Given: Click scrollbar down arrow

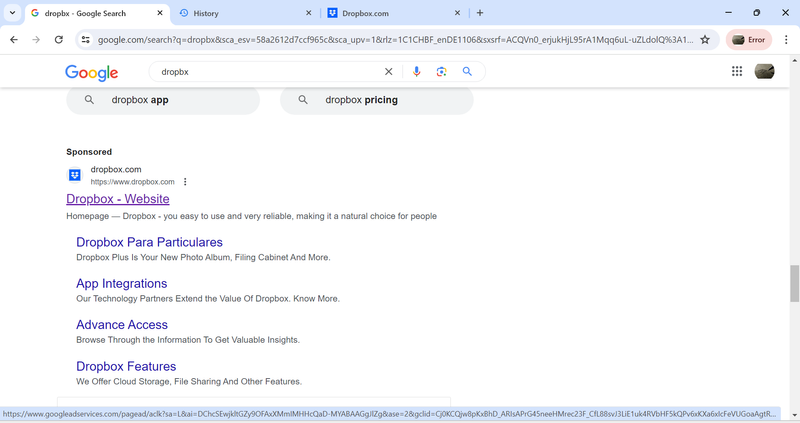Looking at the screenshot, I should point(794,416).
